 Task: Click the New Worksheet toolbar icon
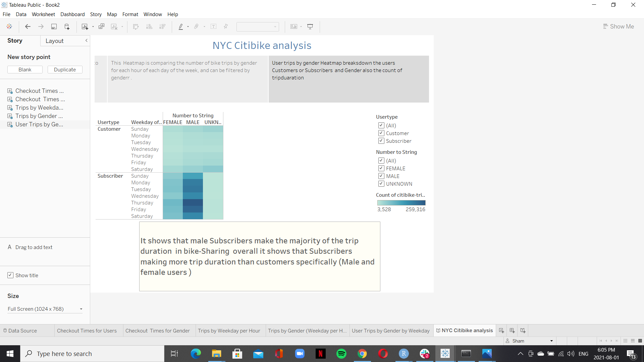tap(85, 26)
